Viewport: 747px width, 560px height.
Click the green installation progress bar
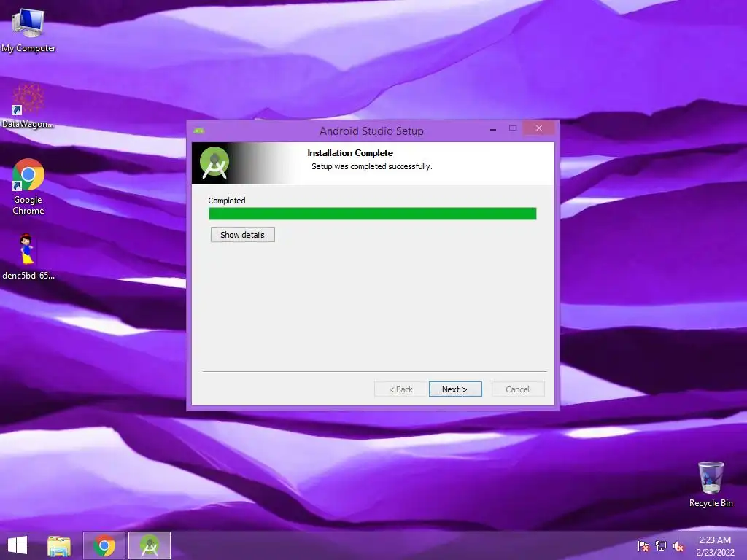coord(373,214)
